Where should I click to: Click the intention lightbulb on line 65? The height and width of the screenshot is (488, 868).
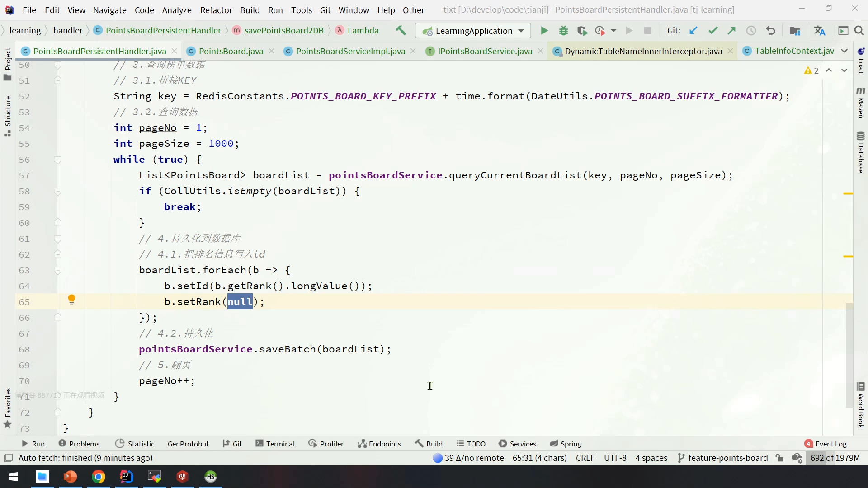[x=71, y=299]
